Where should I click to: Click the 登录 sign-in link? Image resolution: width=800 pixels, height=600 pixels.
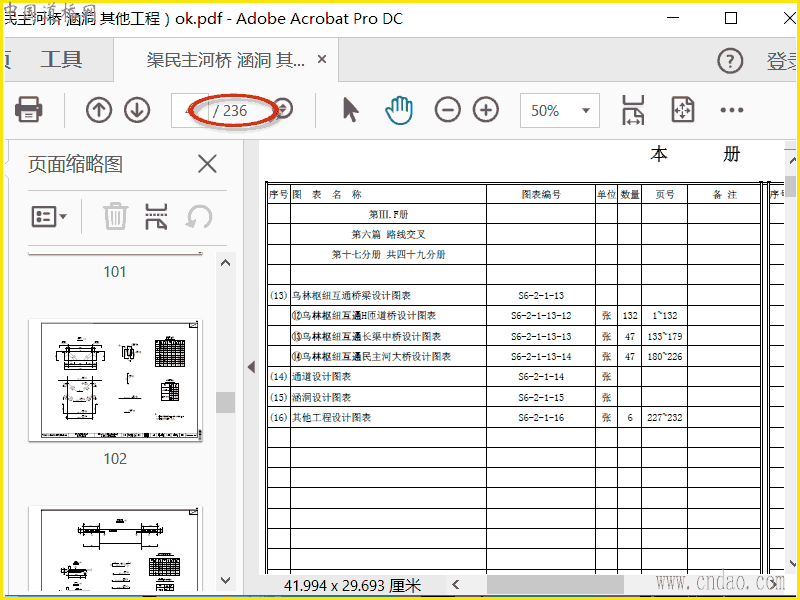782,61
